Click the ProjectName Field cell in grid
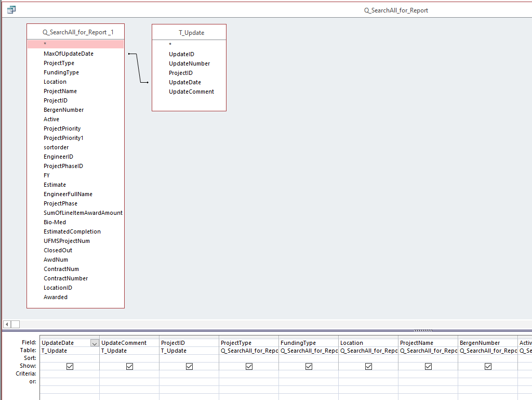The height and width of the screenshot is (400, 532). 428,343
